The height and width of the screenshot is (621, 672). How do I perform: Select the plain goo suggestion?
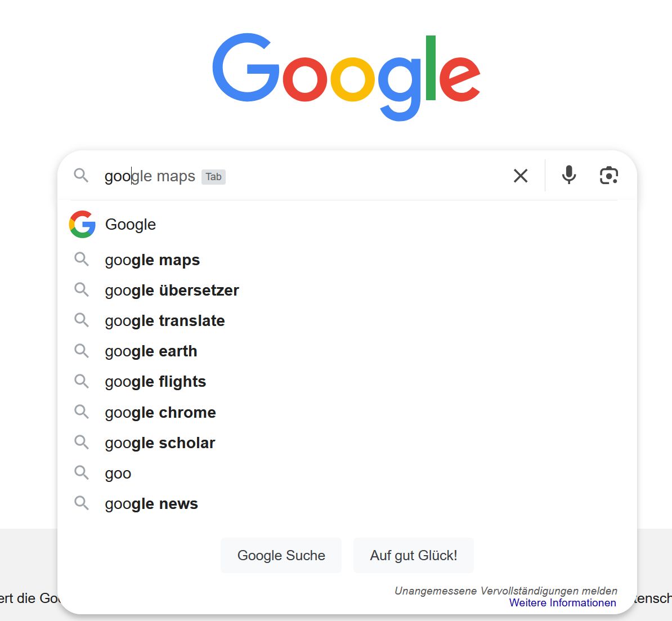point(118,473)
